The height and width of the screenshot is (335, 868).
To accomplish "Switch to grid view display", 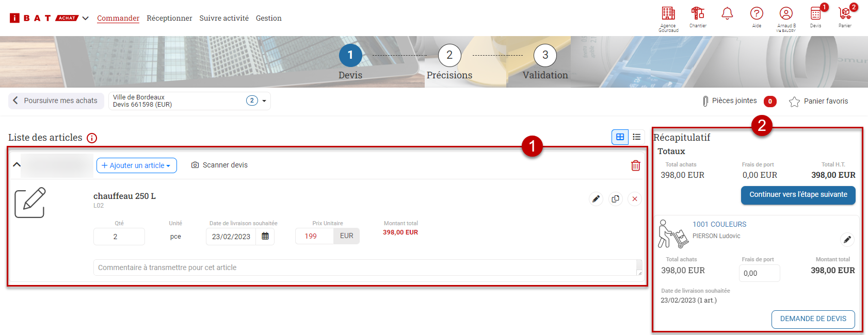I will [x=620, y=137].
